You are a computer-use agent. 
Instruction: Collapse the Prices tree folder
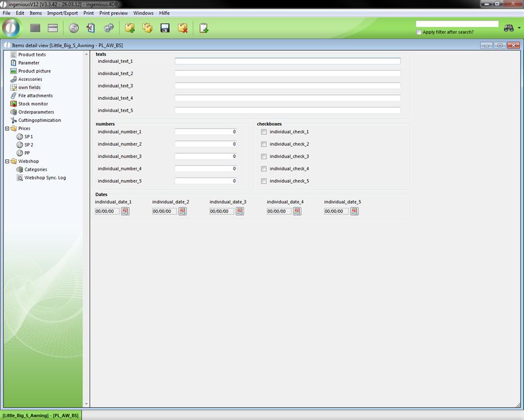point(7,129)
